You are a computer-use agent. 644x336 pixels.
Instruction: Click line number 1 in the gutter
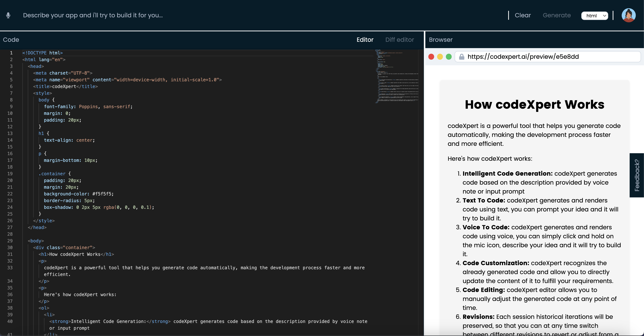tap(11, 53)
